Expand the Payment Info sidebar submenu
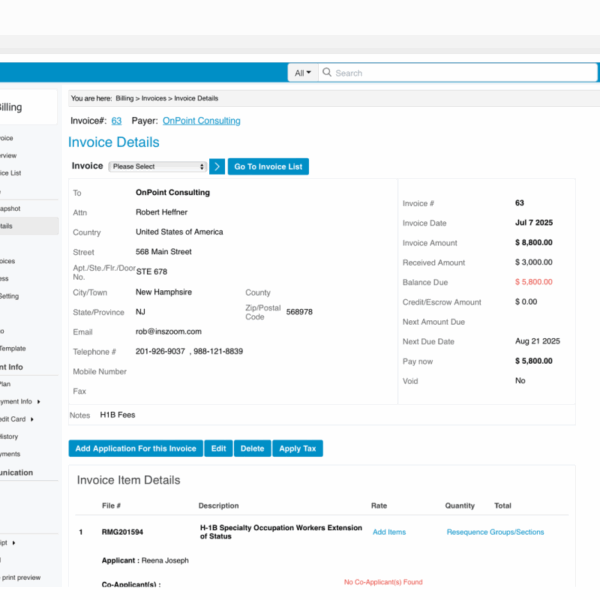The height and width of the screenshot is (600, 600). [x=39, y=401]
